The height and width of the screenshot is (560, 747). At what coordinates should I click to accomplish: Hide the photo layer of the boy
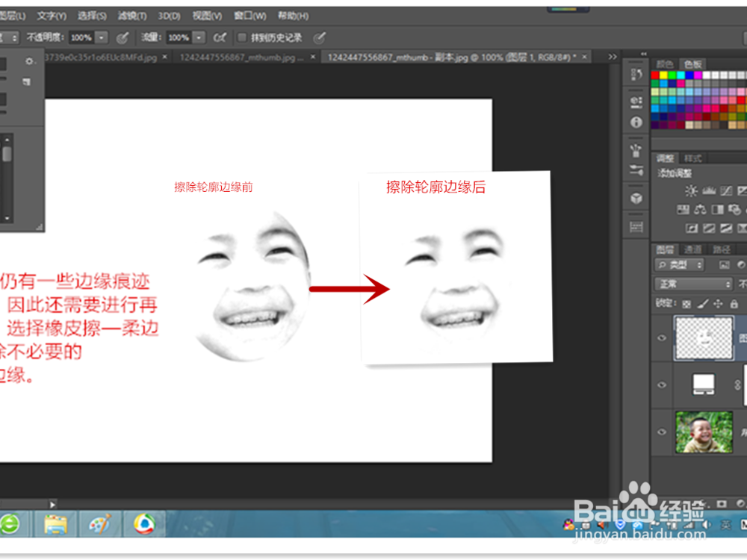click(662, 432)
